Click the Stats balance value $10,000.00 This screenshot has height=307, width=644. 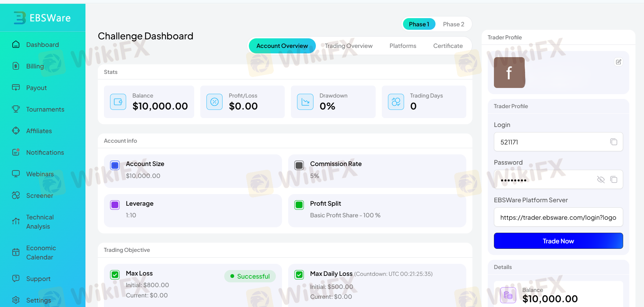click(160, 106)
